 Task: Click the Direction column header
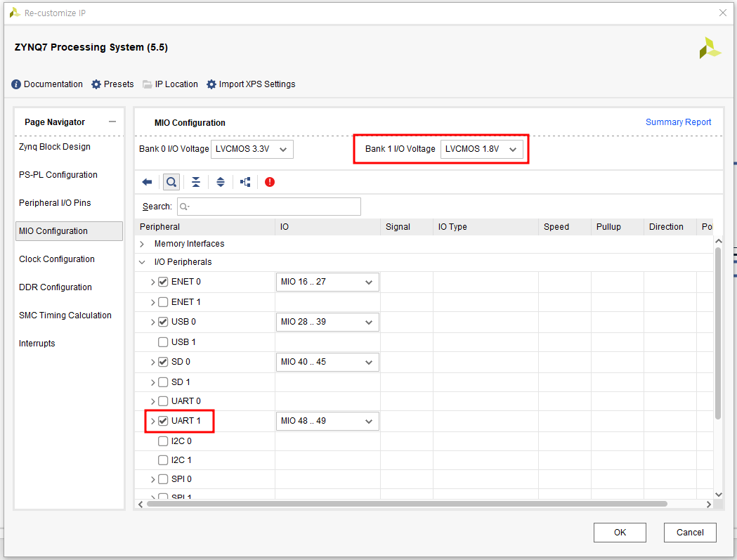click(x=670, y=227)
